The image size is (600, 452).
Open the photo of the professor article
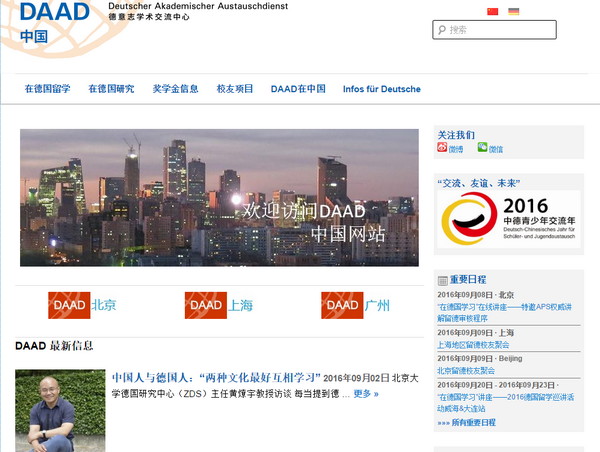(60, 411)
